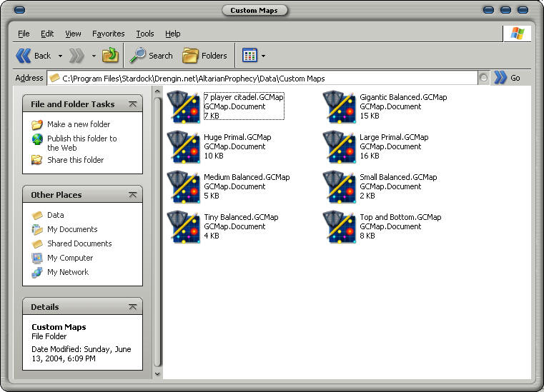544x392 pixels.
Task: Click the Make a new folder link
Action: 79,124
